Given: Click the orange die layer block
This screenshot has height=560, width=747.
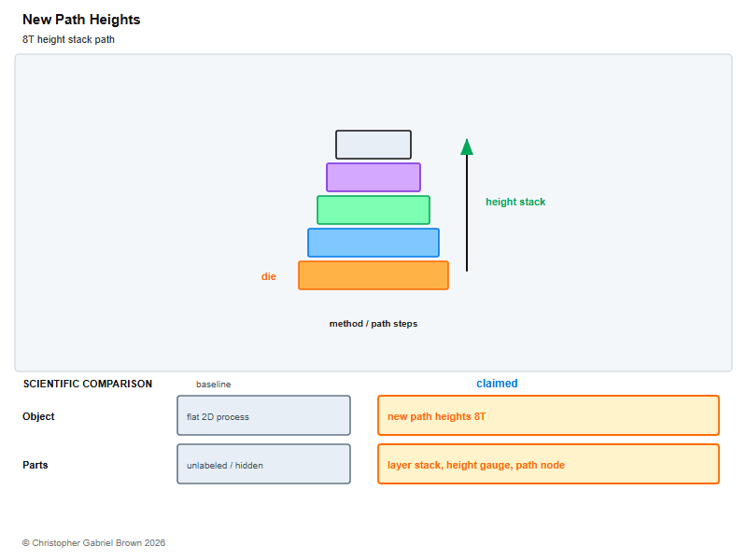Looking at the screenshot, I should (x=373, y=275).
